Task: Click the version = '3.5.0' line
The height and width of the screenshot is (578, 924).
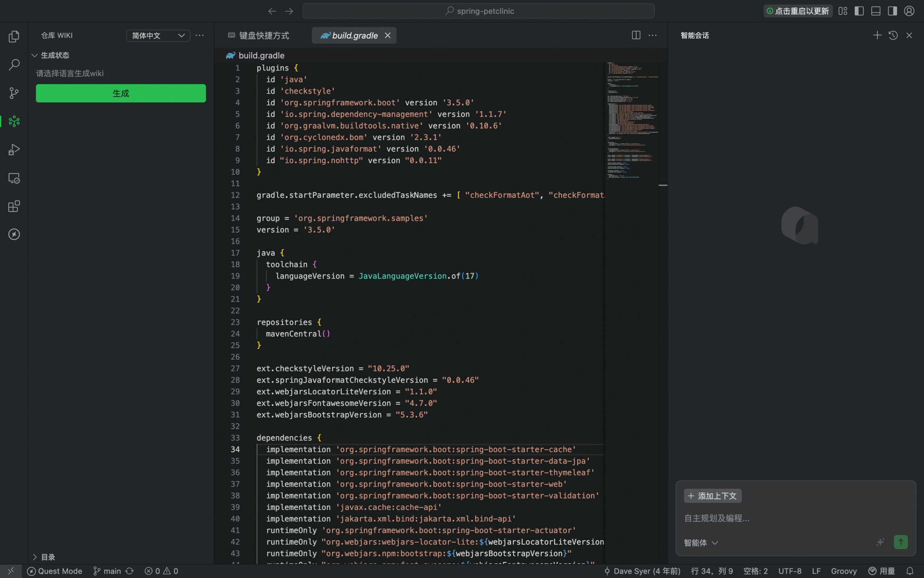Action: click(x=296, y=230)
